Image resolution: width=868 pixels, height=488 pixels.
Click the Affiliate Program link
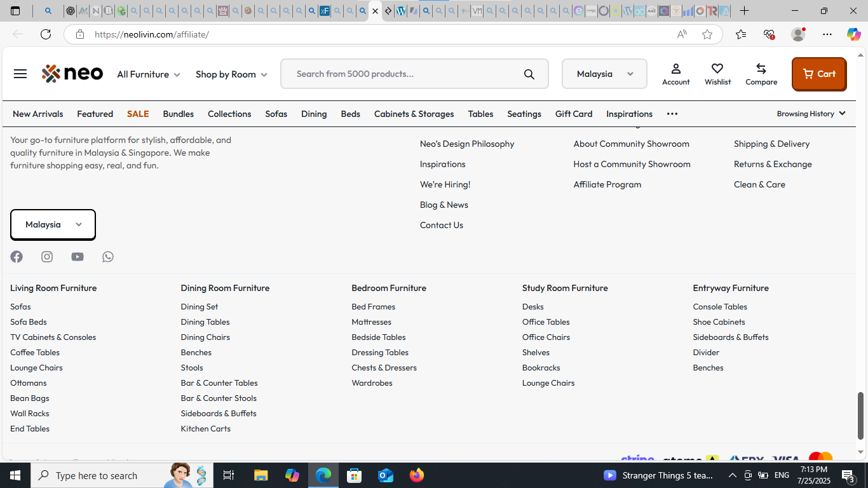tap(607, 184)
